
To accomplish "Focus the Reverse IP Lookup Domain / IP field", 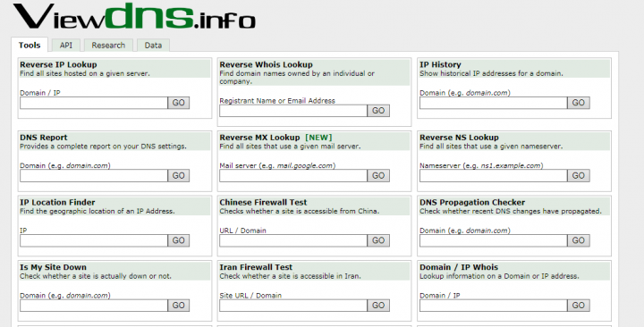I will point(94,103).
